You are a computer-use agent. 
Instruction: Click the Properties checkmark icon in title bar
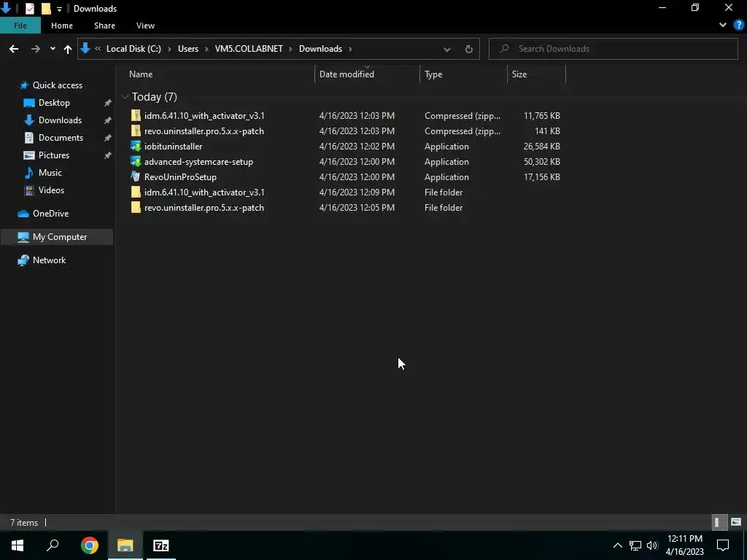[29, 9]
